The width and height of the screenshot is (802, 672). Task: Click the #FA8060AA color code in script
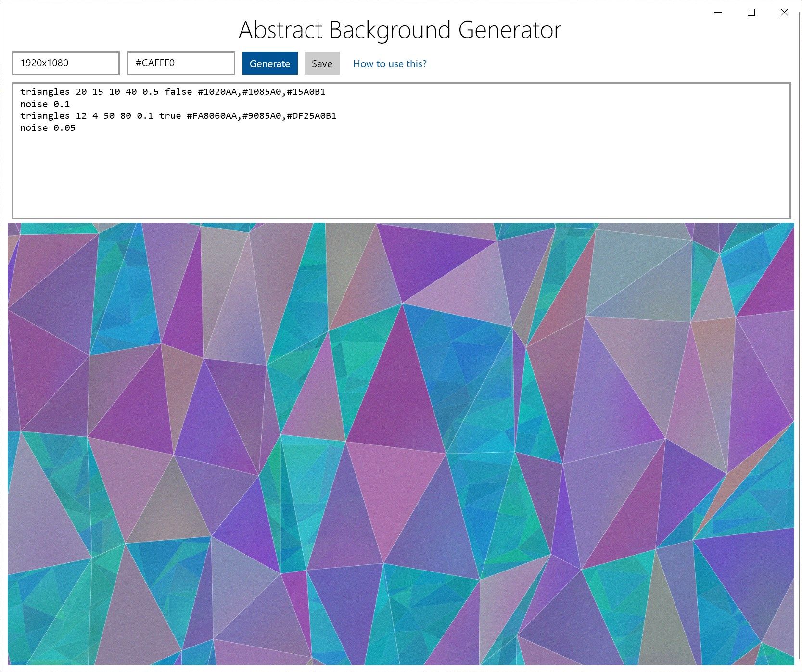pos(212,116)
